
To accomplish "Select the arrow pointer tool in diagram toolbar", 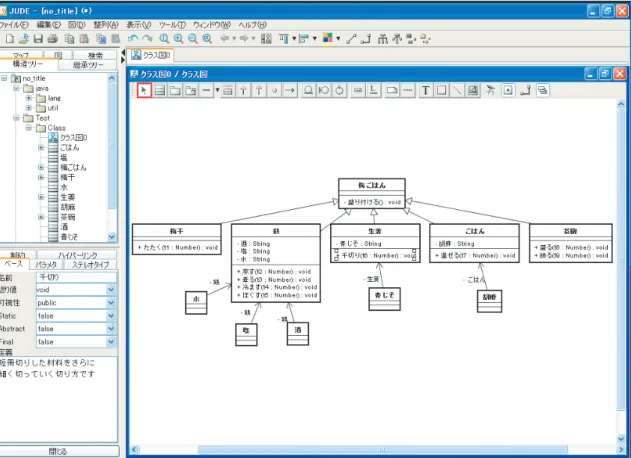I will click(144, 90).
